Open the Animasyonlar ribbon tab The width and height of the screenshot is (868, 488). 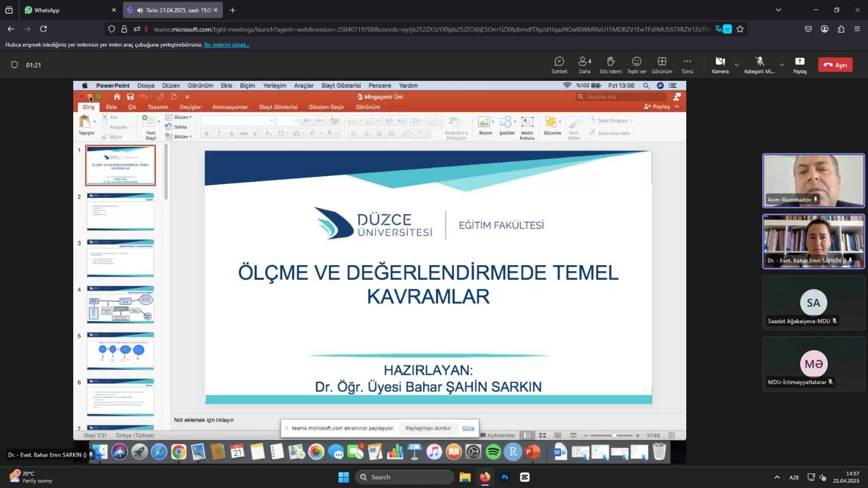(x=230, y=107)
